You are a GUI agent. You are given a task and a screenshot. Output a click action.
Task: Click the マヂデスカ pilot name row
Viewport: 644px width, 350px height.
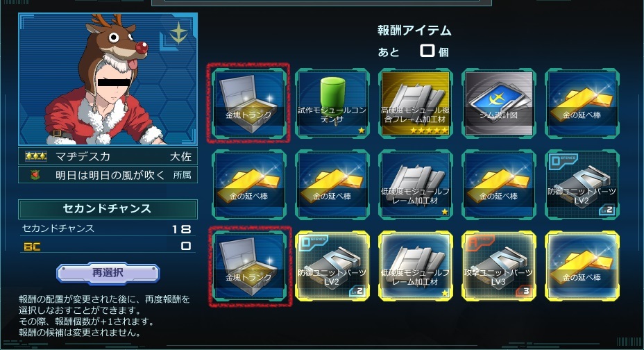click(x=108, y=156)
